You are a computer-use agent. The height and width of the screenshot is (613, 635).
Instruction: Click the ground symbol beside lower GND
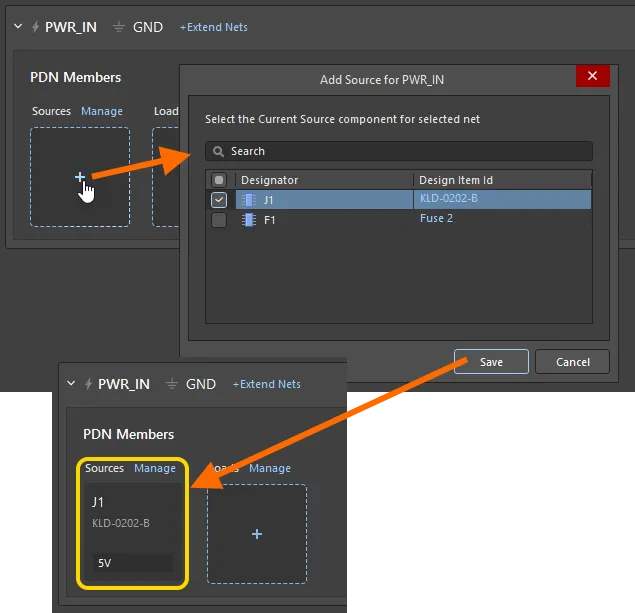[172, 384]
